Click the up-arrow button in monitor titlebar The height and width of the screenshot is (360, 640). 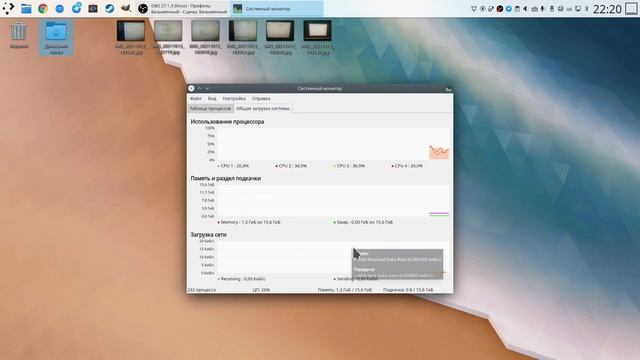click(x=200, y=88)
